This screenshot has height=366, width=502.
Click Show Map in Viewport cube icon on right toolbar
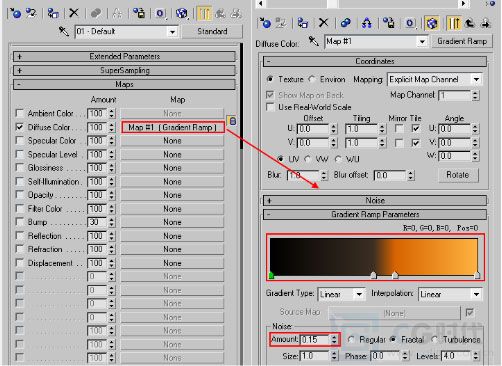coord(432,23)
